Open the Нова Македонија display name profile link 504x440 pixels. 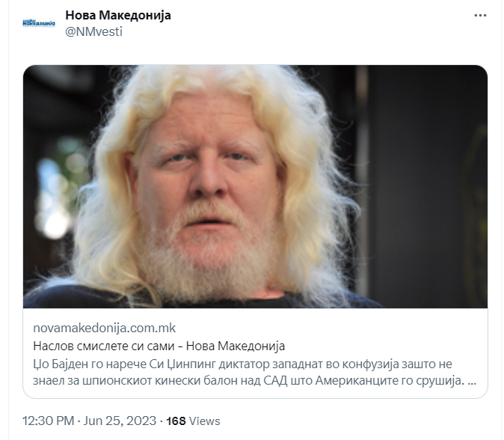point(118,15)
